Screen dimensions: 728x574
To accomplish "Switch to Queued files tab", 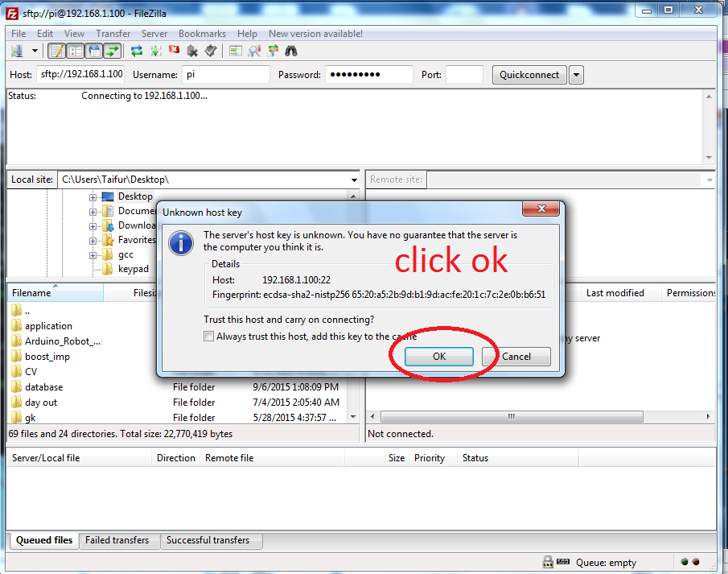I will (x=44, y=540).
